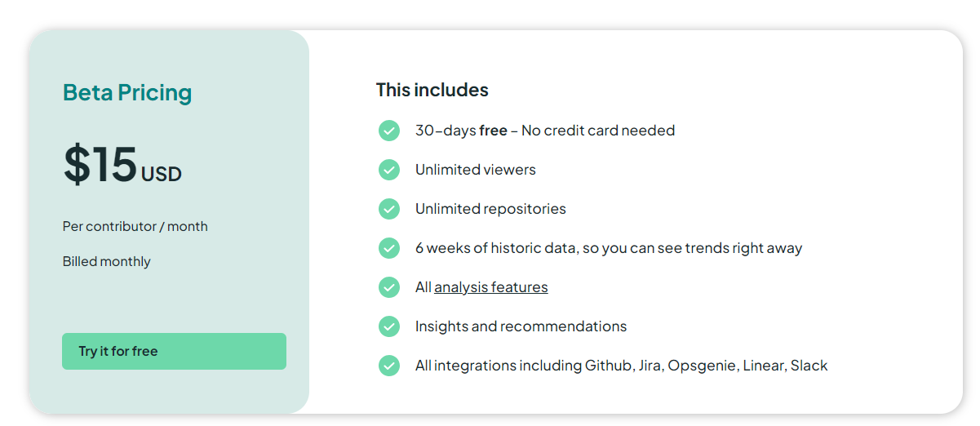Click the USD currency label

click(x=162, y=174)
